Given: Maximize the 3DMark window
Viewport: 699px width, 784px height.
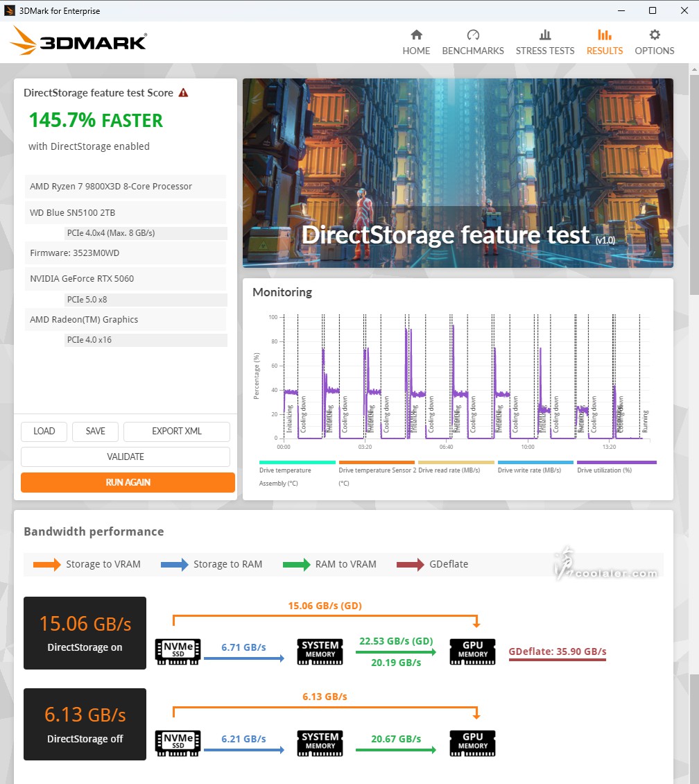Looking at the screenshot, I should tap(653, 10).
